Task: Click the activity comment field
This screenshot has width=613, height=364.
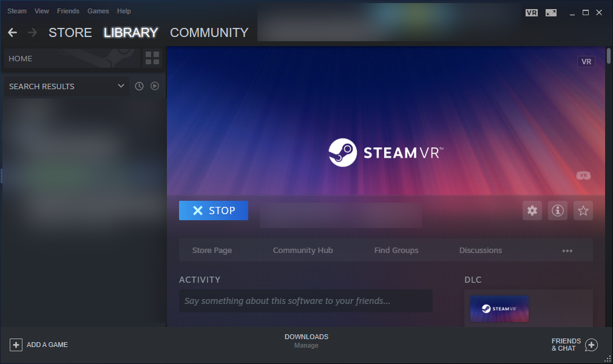Action: click(x=305, y=301)
